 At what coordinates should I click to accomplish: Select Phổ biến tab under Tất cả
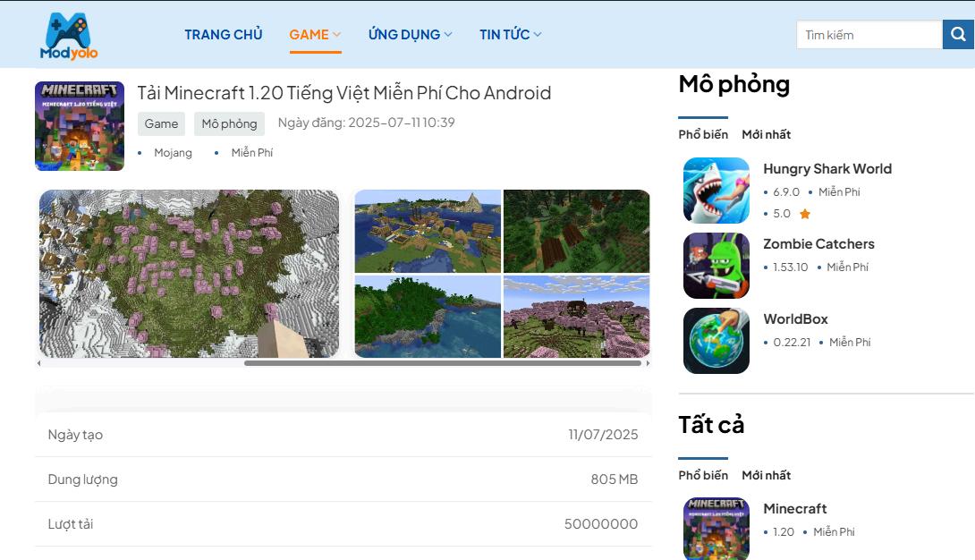(703, 475)
